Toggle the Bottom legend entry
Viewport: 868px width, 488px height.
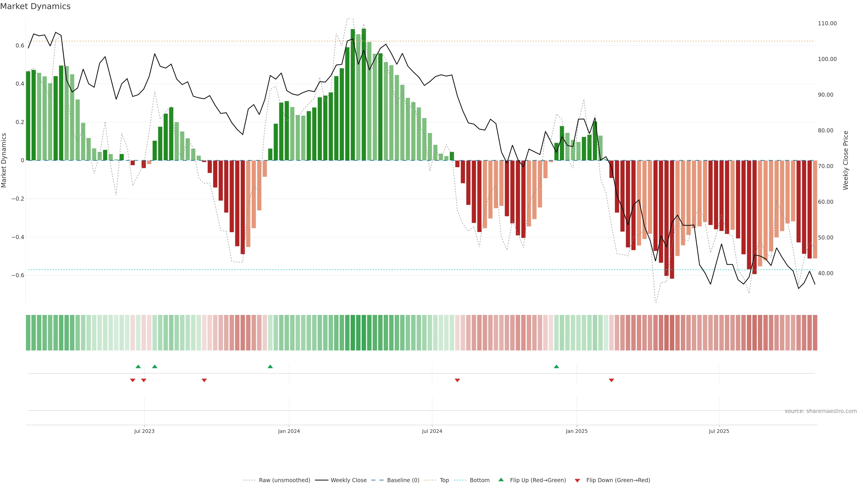479,480
